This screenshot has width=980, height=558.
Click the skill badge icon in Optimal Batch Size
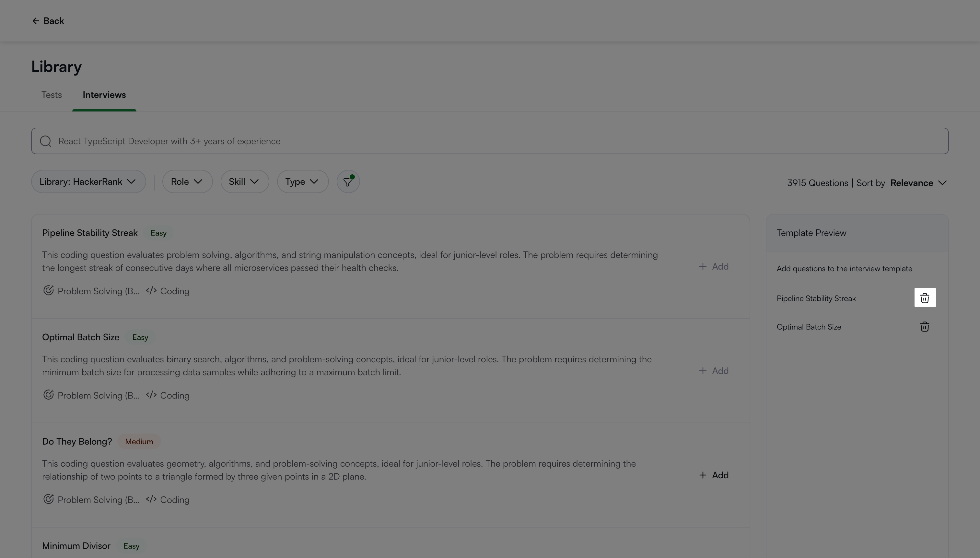[48, 395]
